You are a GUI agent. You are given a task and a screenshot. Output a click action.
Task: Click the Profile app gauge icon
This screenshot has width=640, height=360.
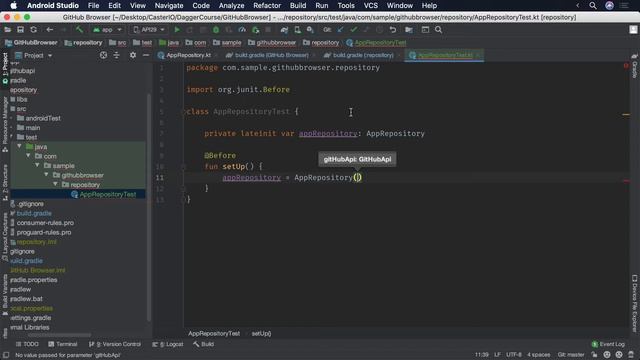[x=242, y=30]
